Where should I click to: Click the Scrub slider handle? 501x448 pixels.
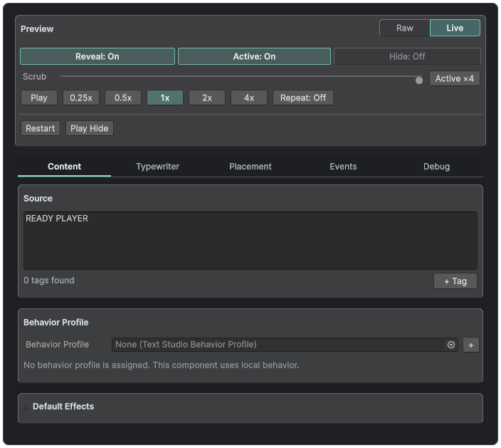419,80
